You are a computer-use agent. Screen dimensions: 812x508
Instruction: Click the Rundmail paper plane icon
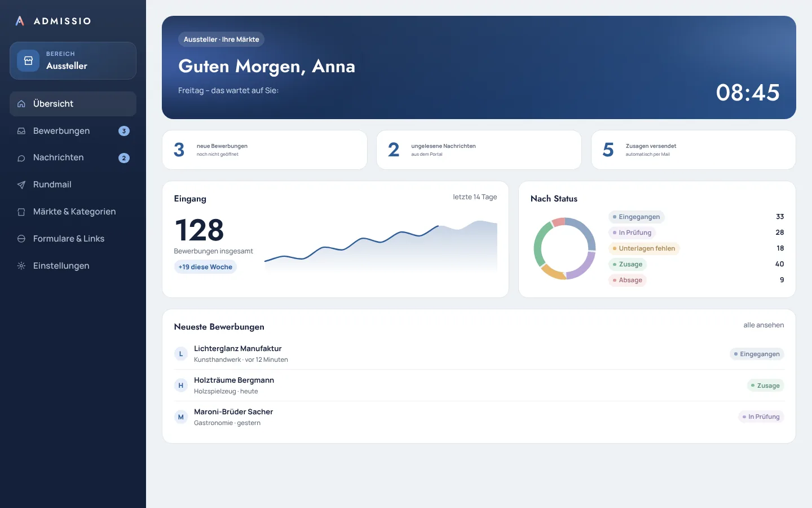click(x=21, y=185)
